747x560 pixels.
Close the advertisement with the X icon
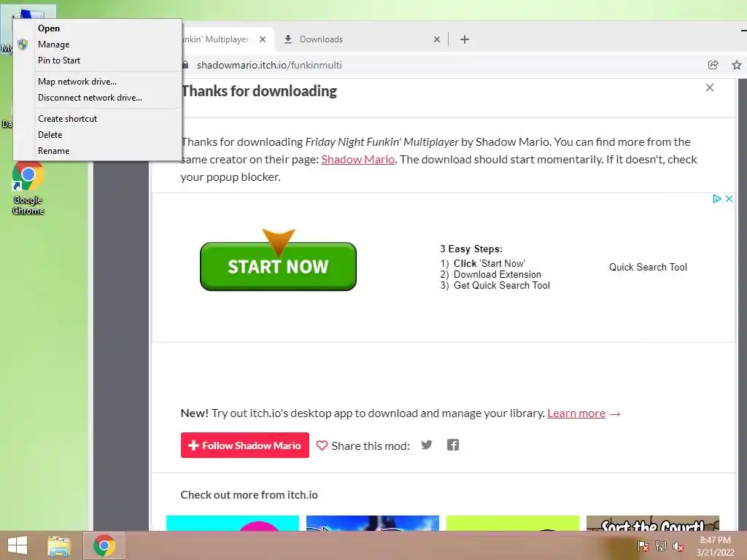pos(729,198)
